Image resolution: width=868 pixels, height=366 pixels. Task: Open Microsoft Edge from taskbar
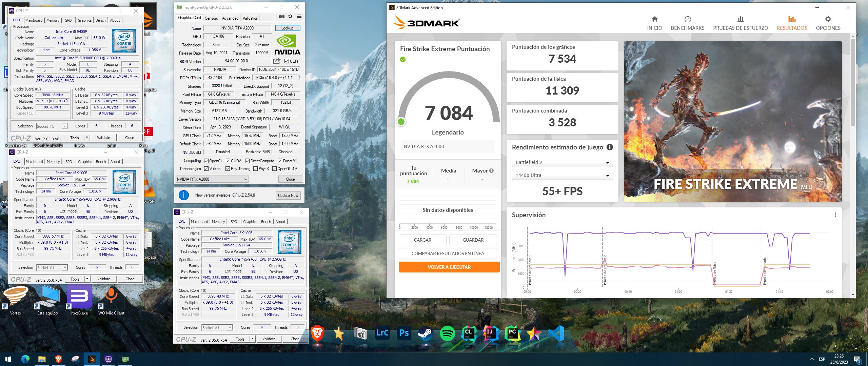(x=25, y=359)
